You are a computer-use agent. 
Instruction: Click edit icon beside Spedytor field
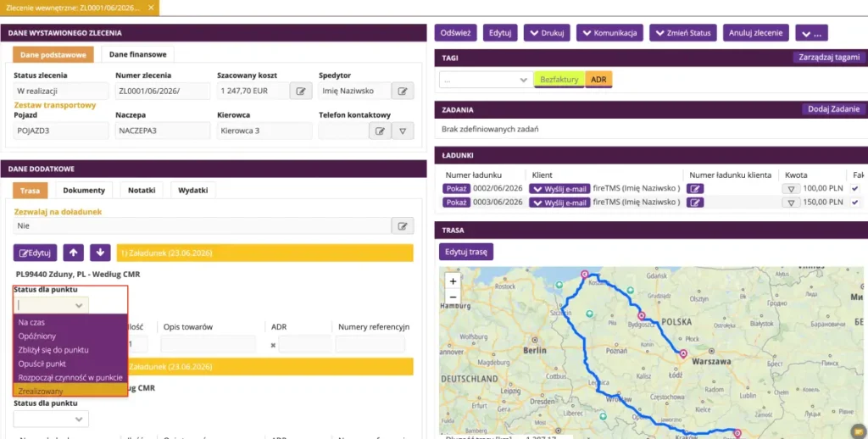(x=403, y=91)
